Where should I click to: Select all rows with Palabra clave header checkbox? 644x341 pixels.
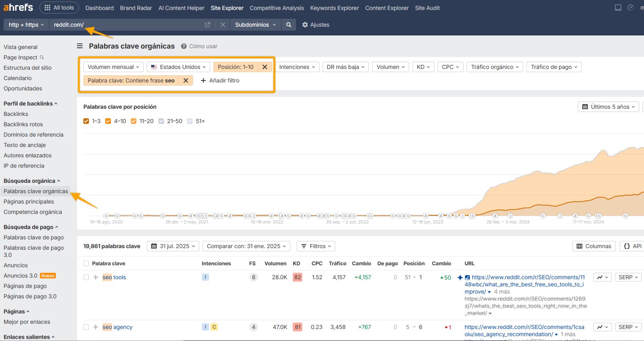(86, 263)
